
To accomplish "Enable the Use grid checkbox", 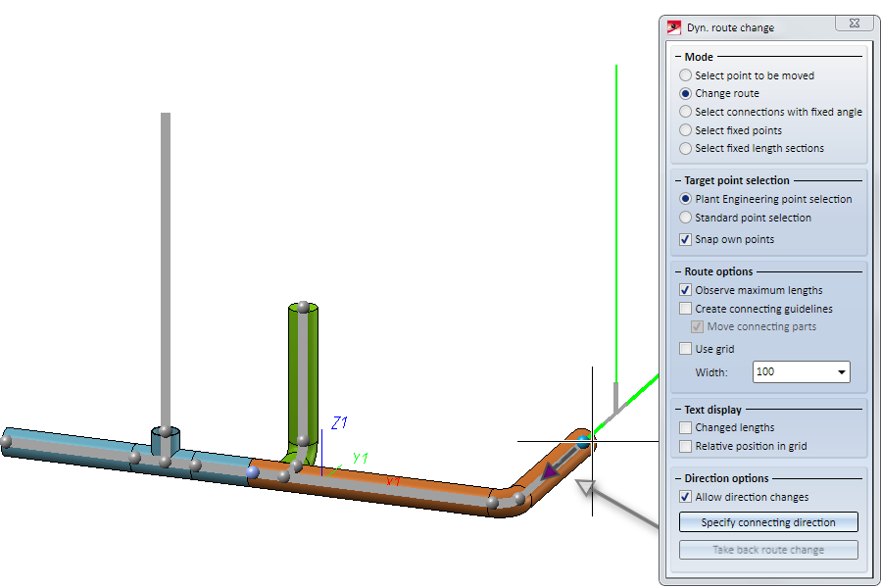I will 685,349.
